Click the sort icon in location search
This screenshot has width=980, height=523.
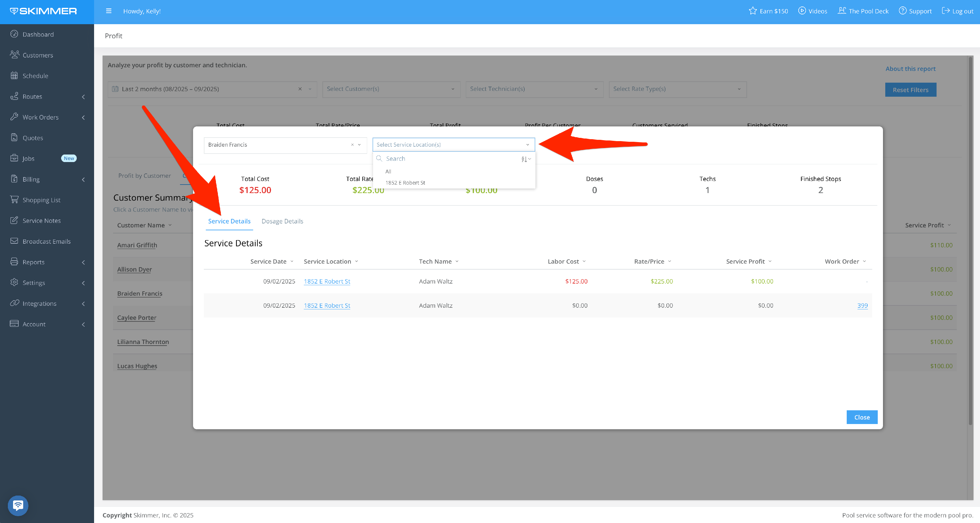[525, 159]
